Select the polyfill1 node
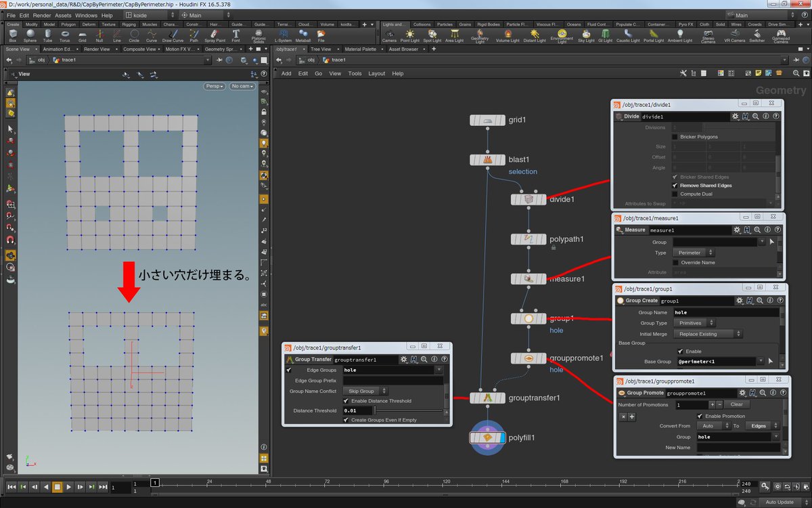 point(487,438)
